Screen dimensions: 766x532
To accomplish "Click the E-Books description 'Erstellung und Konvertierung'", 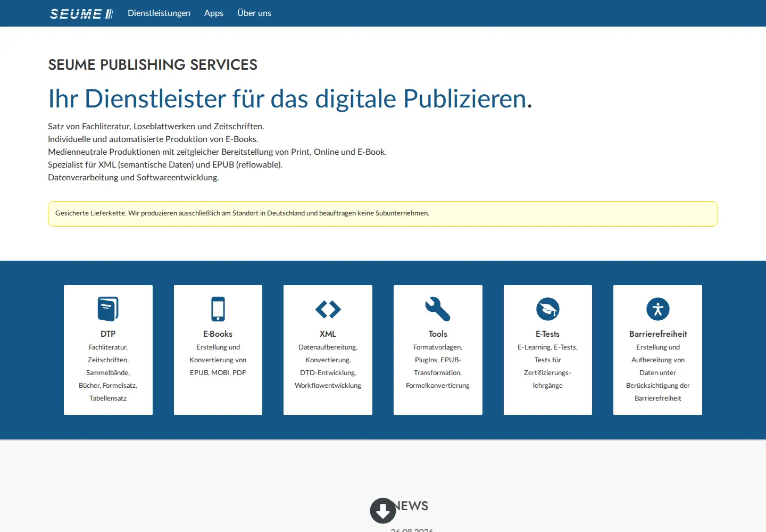I will tap(218, 360).
